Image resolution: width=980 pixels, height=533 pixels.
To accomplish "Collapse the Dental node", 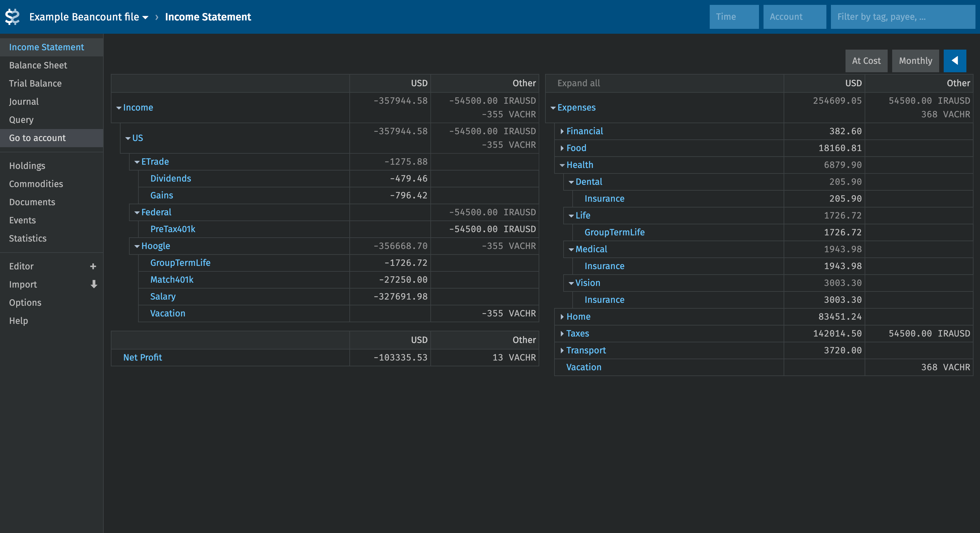I will [571, 182].
